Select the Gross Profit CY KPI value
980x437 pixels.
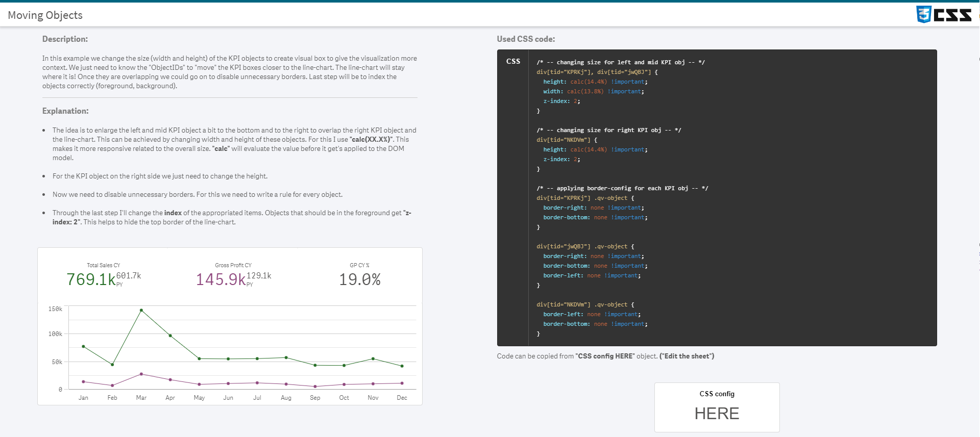[220, 279]
